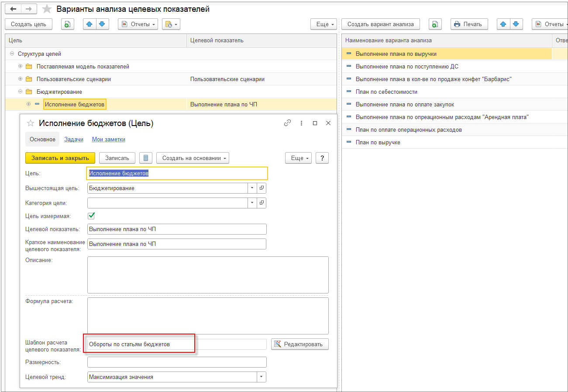
Task: Open the Целевой тренд dropdown
Action: [261, 377]
